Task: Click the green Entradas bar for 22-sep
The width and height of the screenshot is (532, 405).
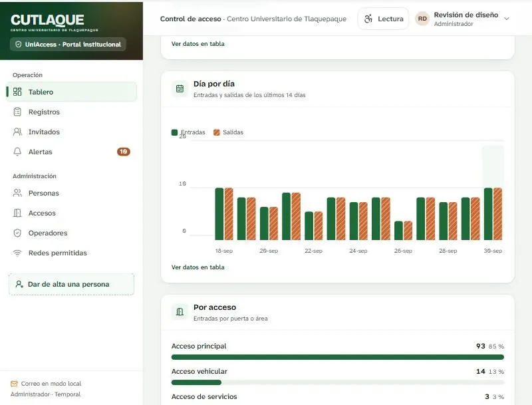Action: (x=309, y=226)
